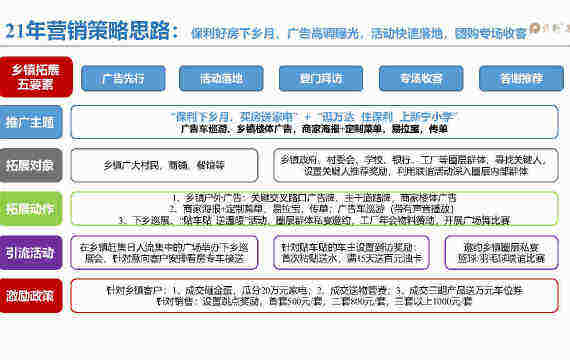
Task: Click line 3 starting 下乡巡展
Action: (314, 220)
